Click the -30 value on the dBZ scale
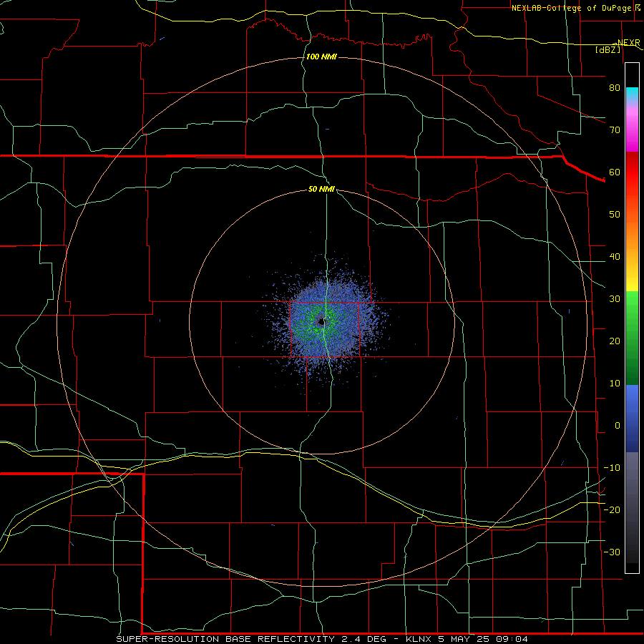644x644 pixels. pyautogui.click(x=612, y=552)
